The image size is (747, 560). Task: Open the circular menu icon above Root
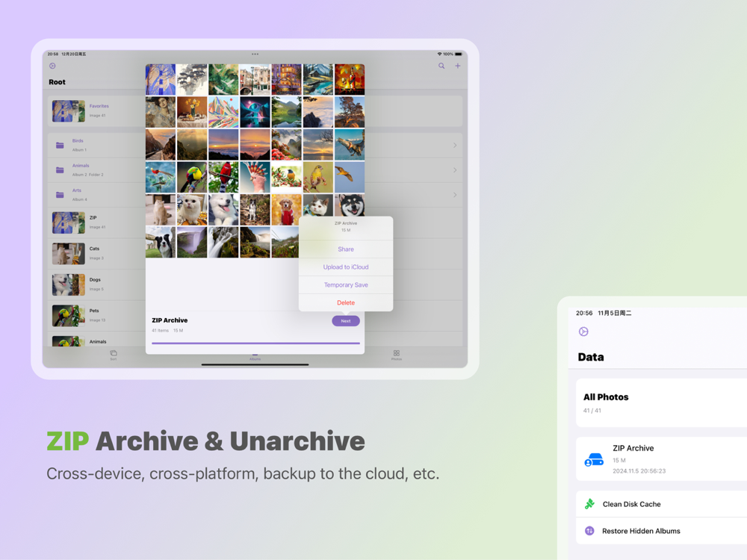pyautogui.click(x=52, y=66)
